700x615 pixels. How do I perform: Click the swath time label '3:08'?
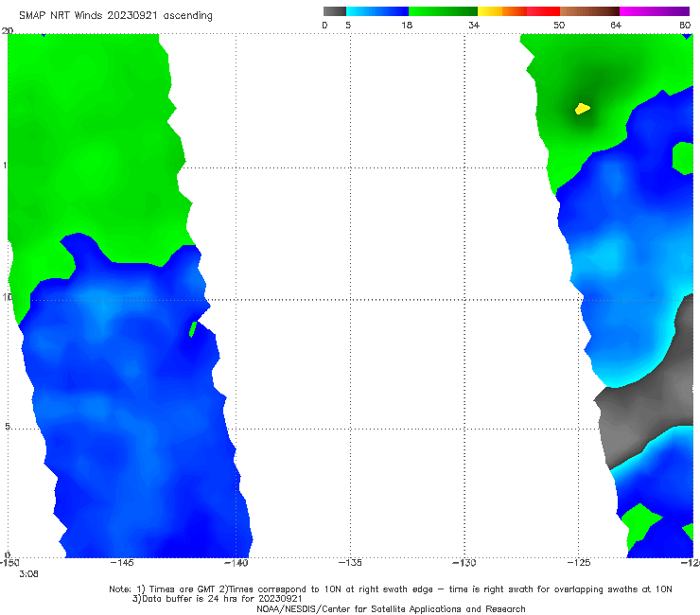pos(28,574)
